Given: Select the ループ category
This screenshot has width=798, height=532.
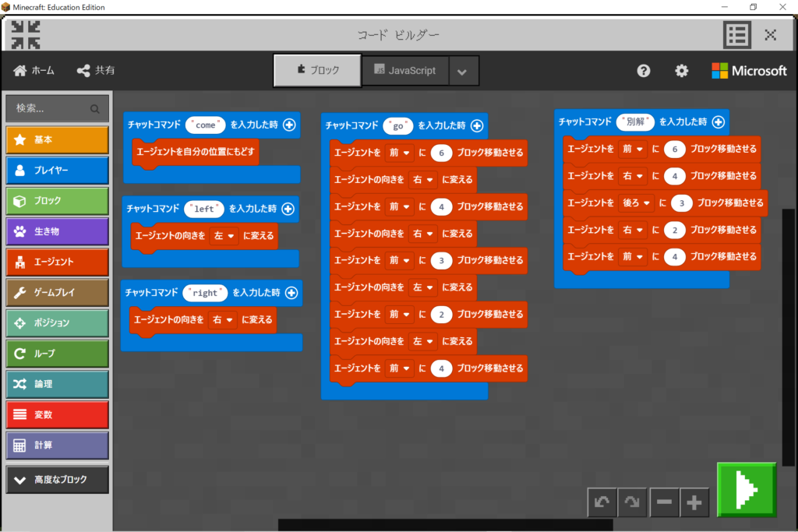Looking at the screenshot, I should click(57, 354).
